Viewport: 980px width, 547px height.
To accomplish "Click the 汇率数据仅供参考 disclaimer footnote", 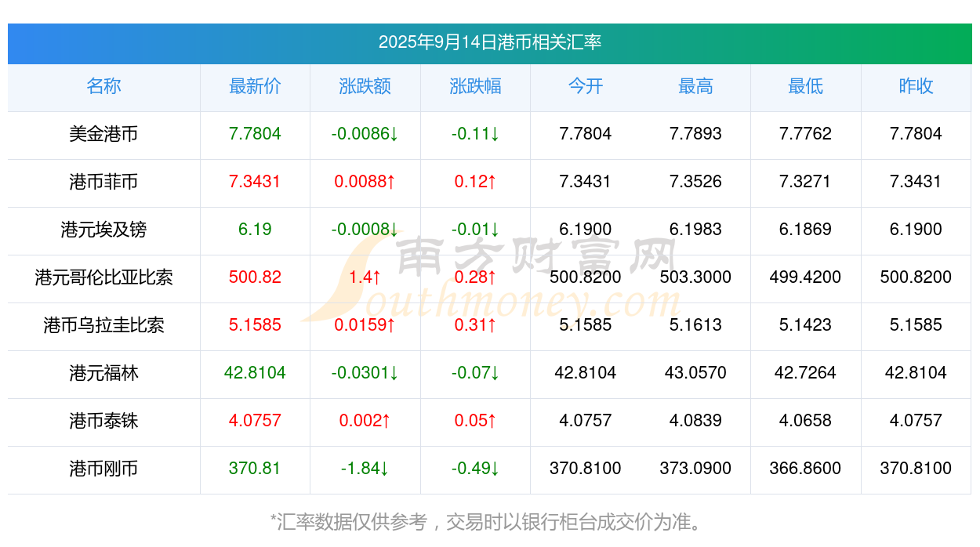I will click(489, 522).
